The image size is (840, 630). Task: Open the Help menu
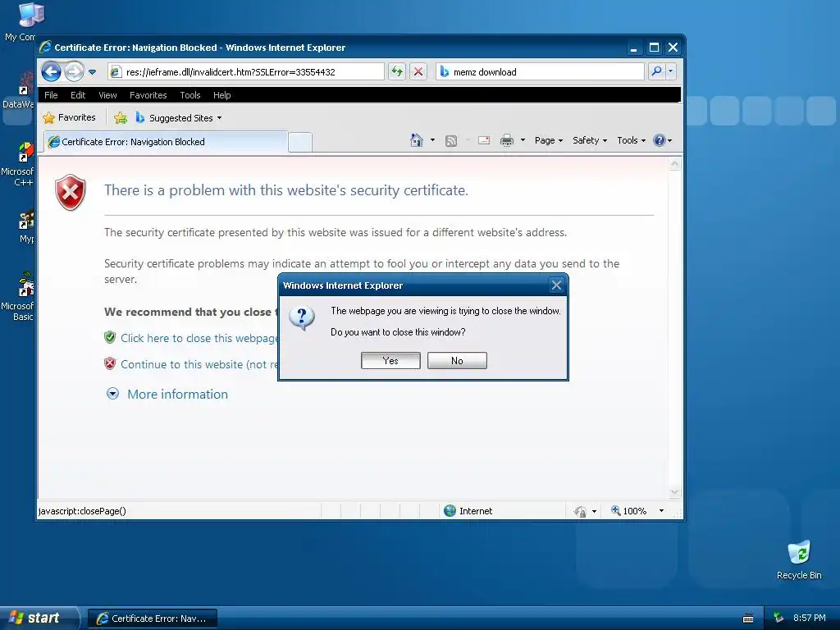click(x=221, y=95)
